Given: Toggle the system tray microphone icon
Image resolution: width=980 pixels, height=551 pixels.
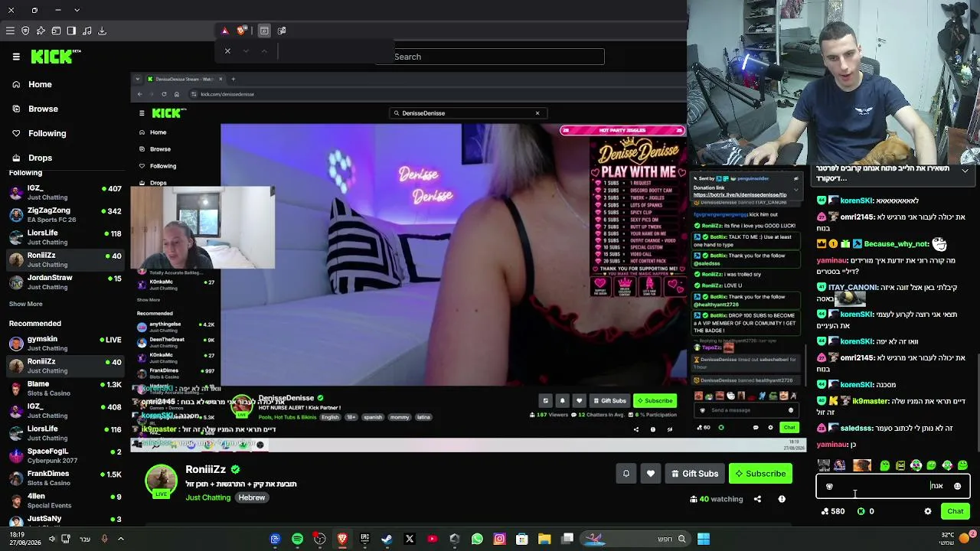Looking at the screenshot, I should click(x=105, y=539).
